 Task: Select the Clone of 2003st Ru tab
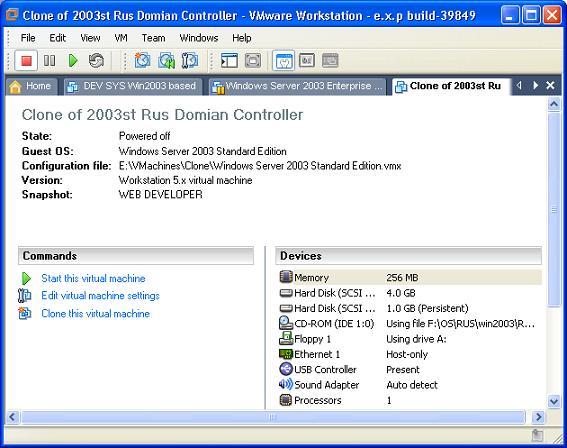[x=451, y=86]
